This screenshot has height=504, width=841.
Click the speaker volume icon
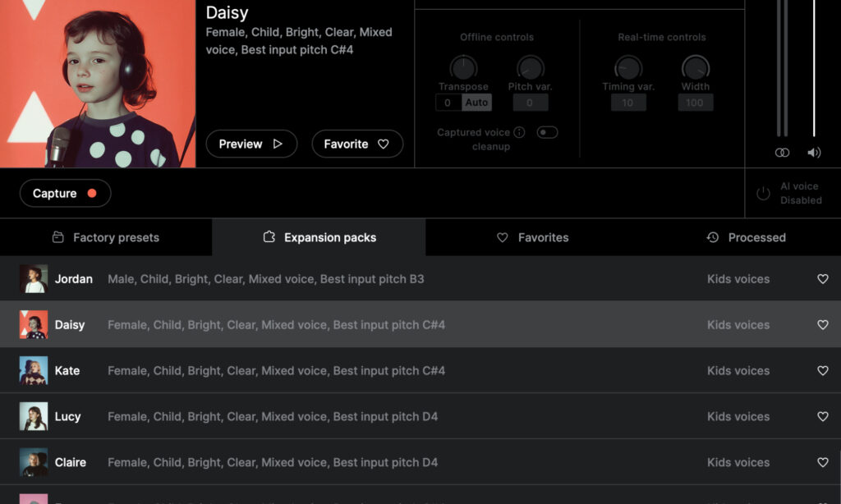[x=814, y=153]
